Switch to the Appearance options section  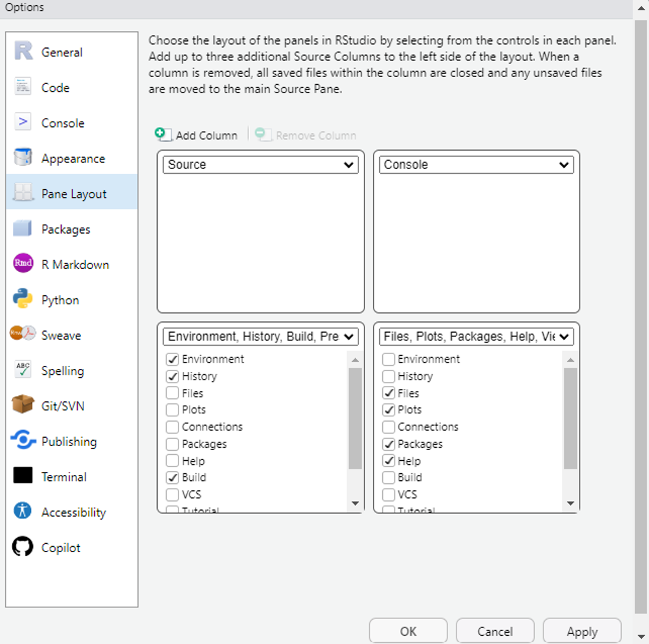pyautogui.click(x=72, y=158)
